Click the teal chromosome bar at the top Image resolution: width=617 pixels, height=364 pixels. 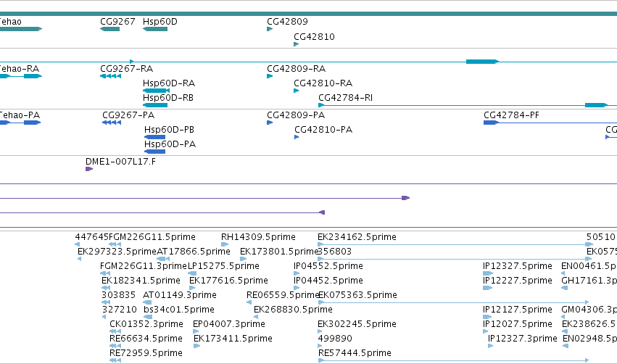click(309, 14)
